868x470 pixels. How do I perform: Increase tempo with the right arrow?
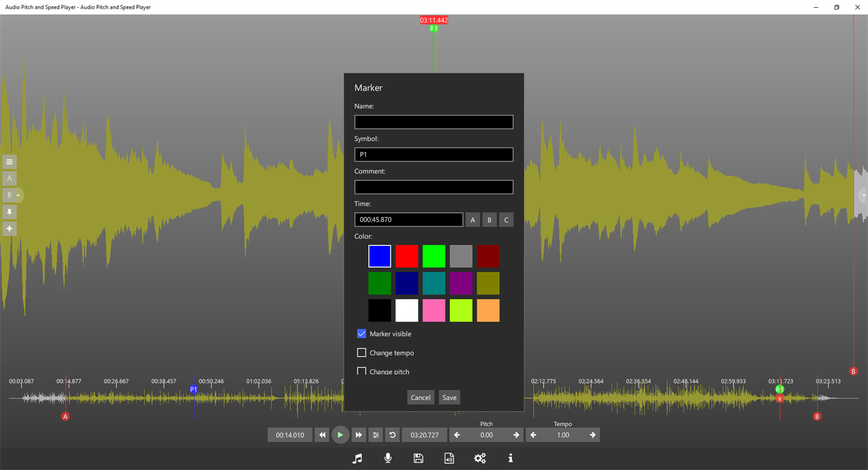pyautogui.click(x=593, y=435)
